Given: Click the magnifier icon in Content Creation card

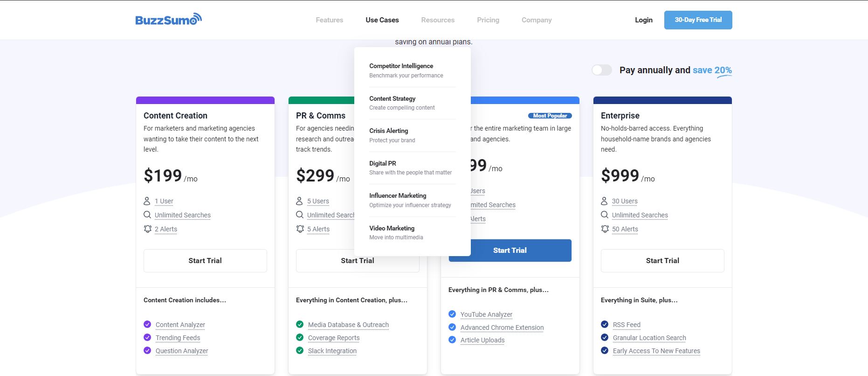Looking at the screenshot, I should (x=147, y=215).
